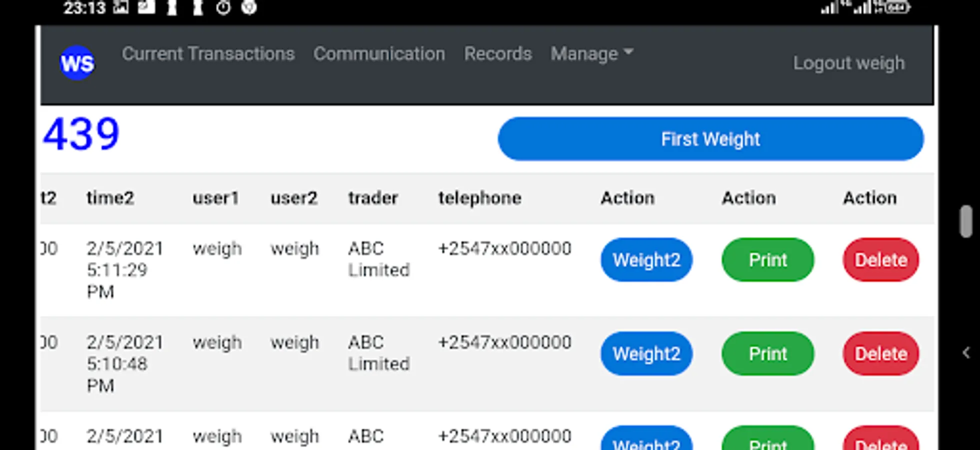Tap the back chevron on right edge
Viewport: 980px width, 450px height.
point(967,353)
